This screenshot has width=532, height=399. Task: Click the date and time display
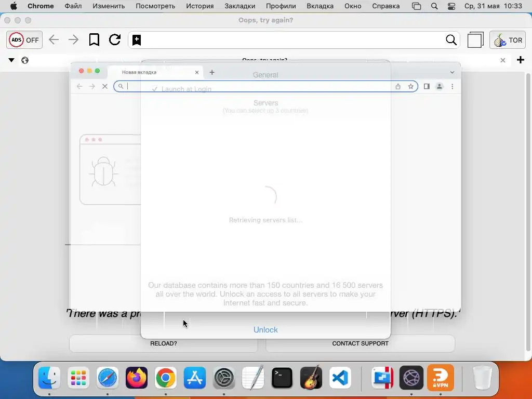coord(493,6)
